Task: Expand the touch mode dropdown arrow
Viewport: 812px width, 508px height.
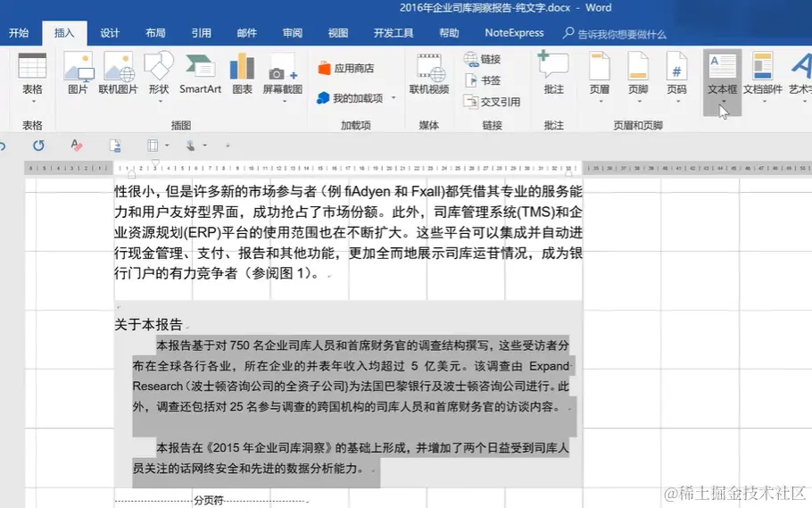Action: (204, 146)
